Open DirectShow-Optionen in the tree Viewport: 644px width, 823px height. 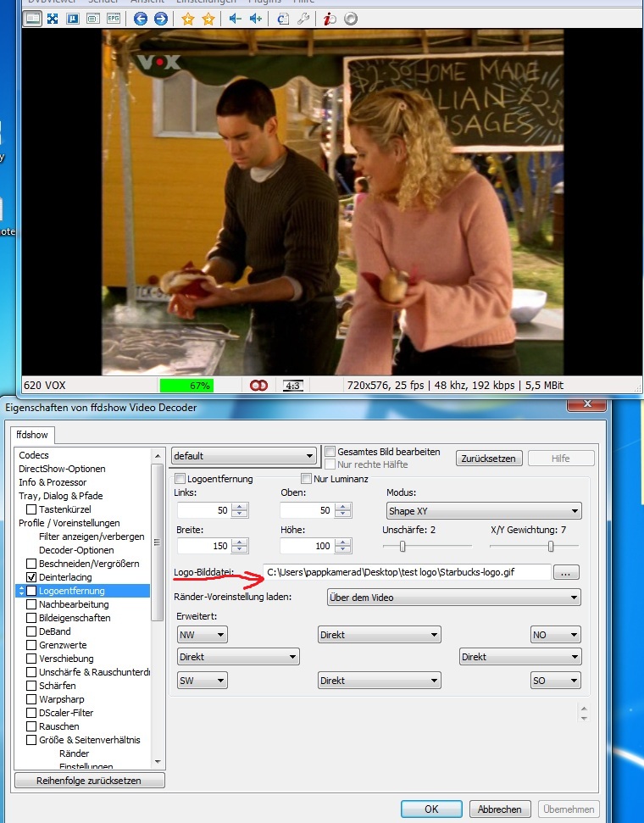pyautogui.click(x=62, y=469)
